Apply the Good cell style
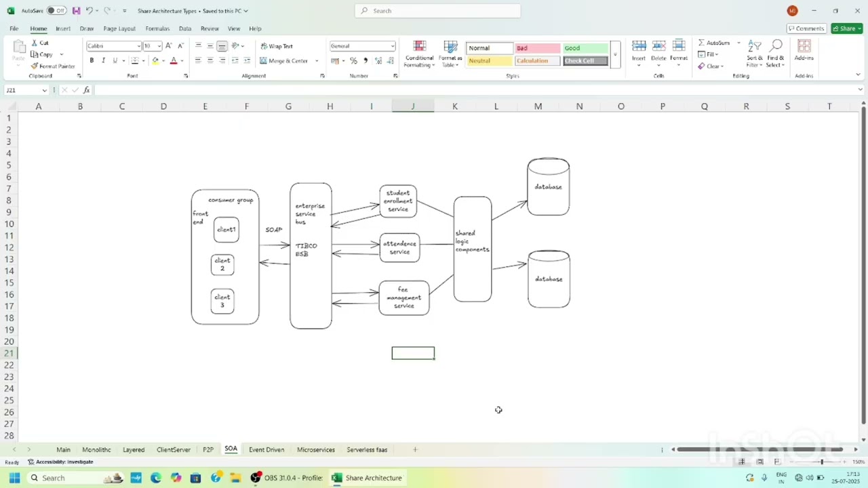868x488 pixels. click(585, 48)
